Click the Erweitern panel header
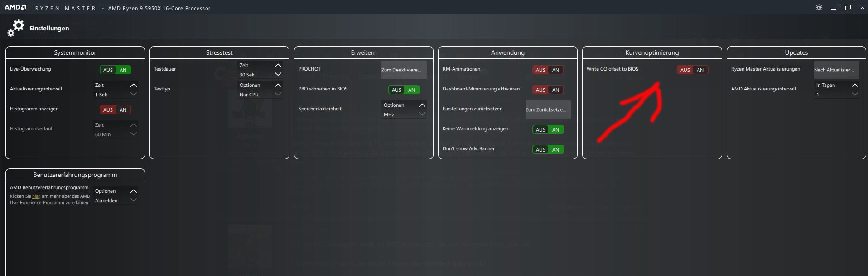Image resolution: width=868 pixels, height=276 pixels. 364,52
